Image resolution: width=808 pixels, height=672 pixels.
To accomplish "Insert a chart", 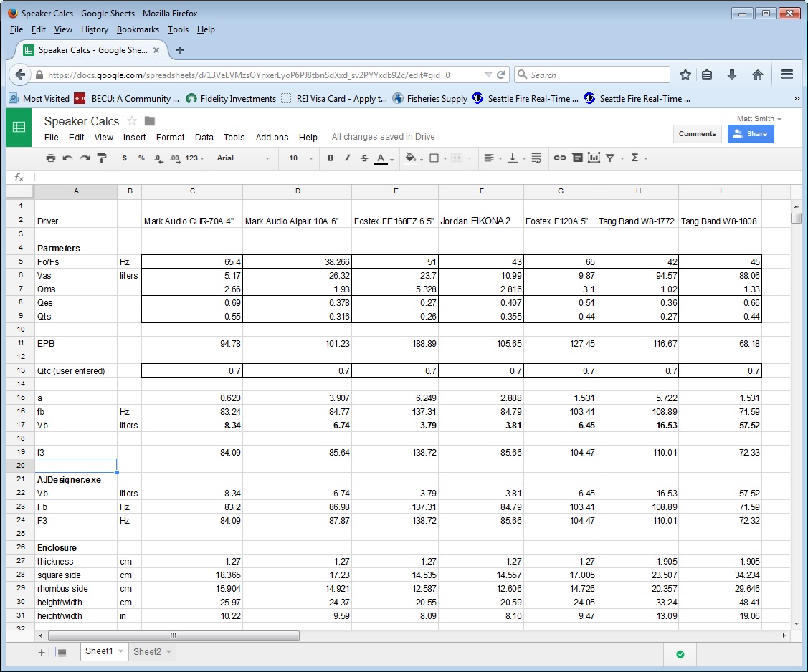I will click(x=594, y=158).
